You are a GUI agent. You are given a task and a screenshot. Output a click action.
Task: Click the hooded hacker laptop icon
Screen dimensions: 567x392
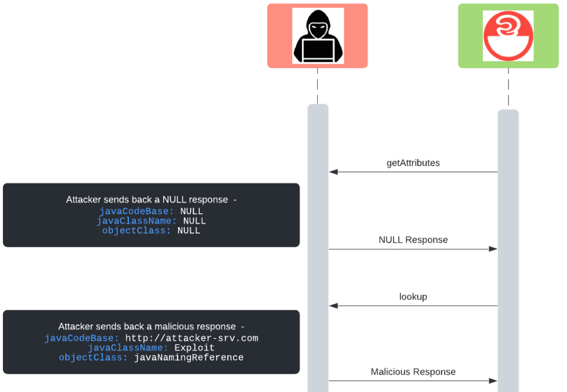318,35
